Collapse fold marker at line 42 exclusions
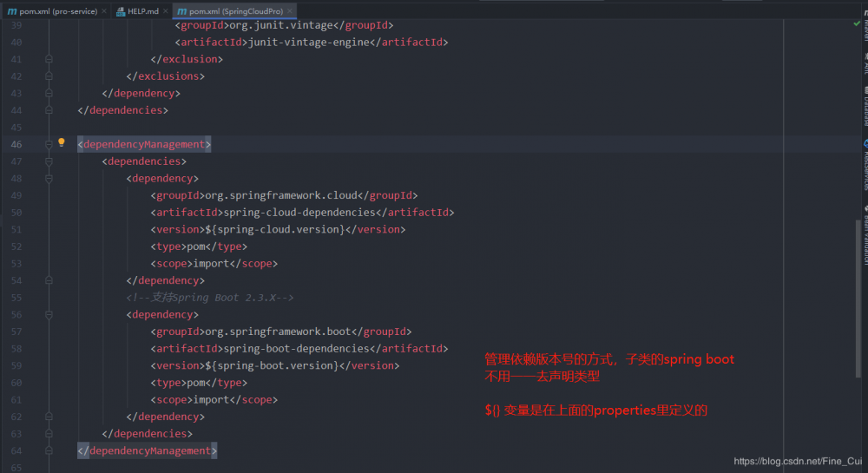Screen dimensions: 868x473 click(x=49, y=76)
